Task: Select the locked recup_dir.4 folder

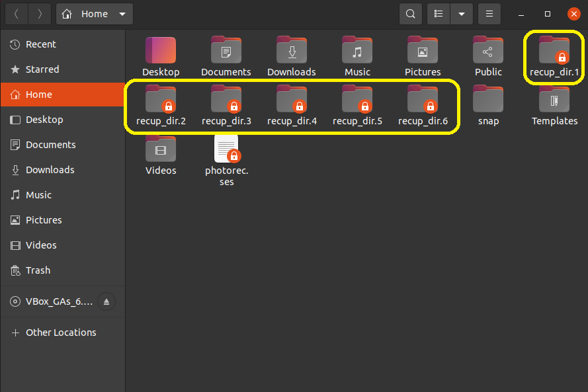Action: tap(292, 99)
